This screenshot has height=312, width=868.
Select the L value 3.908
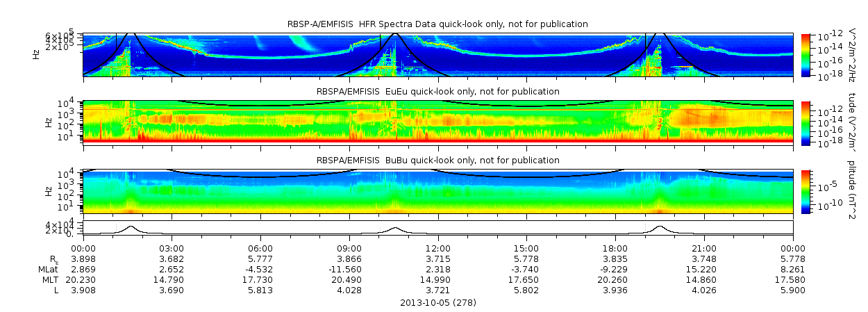(83, 290)
